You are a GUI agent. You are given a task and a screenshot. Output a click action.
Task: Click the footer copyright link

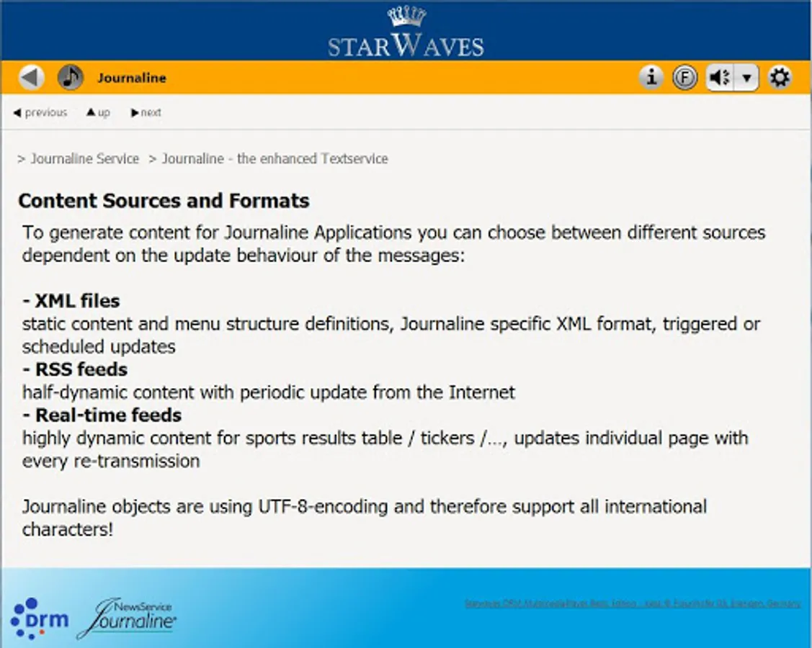click(633, 603)
